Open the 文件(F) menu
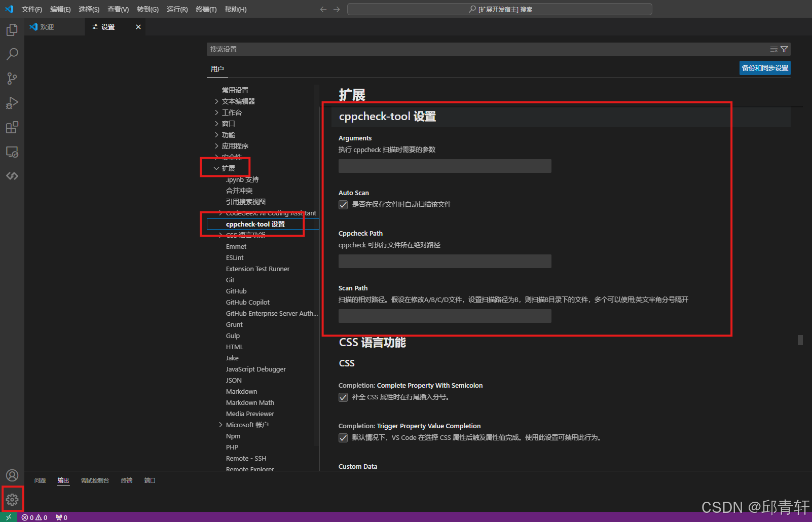812x522 pixels. click(31, 9)
